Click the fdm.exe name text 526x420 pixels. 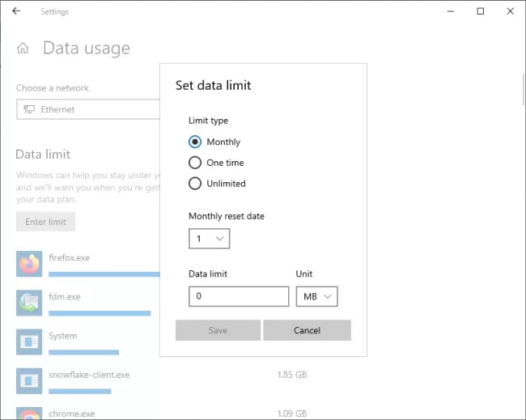[x=65, y=296]
